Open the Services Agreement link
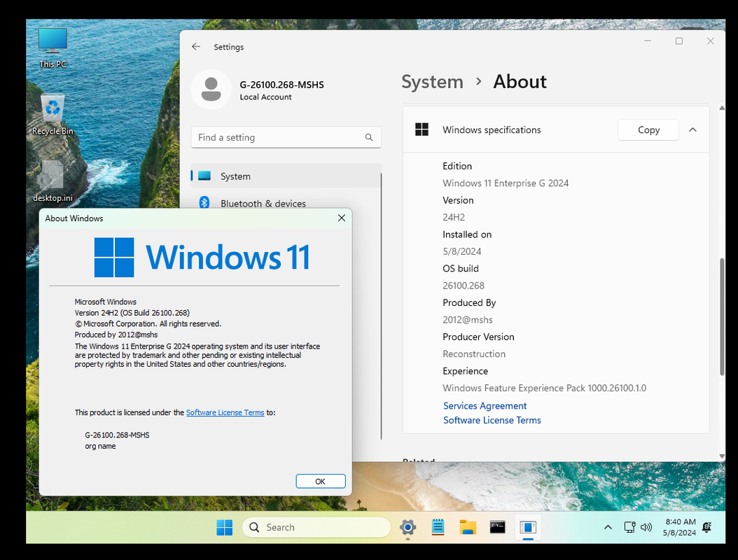The height and width of the screenshot is (560, 738). pyautogui.click(x=485, y=405)
